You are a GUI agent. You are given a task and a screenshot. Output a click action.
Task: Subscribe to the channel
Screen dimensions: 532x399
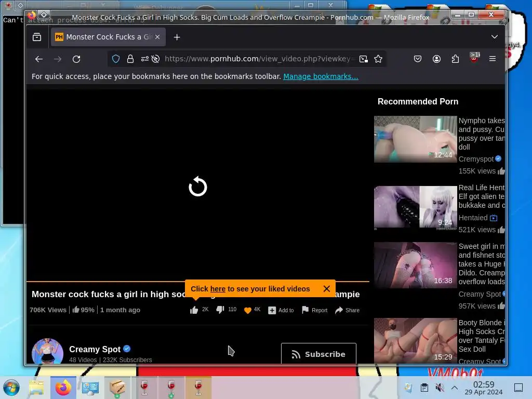(x=318, y=353)
